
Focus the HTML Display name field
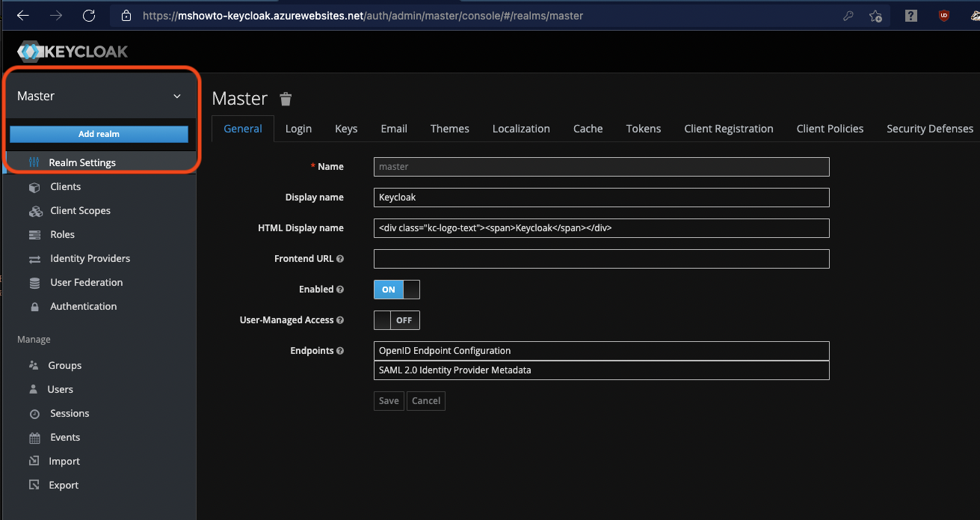point(602,228)
